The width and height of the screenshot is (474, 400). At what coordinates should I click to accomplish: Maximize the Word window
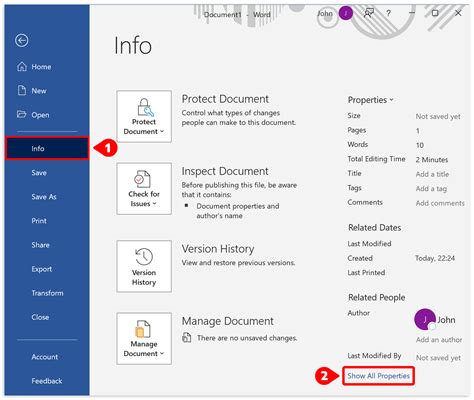point(435,13)
